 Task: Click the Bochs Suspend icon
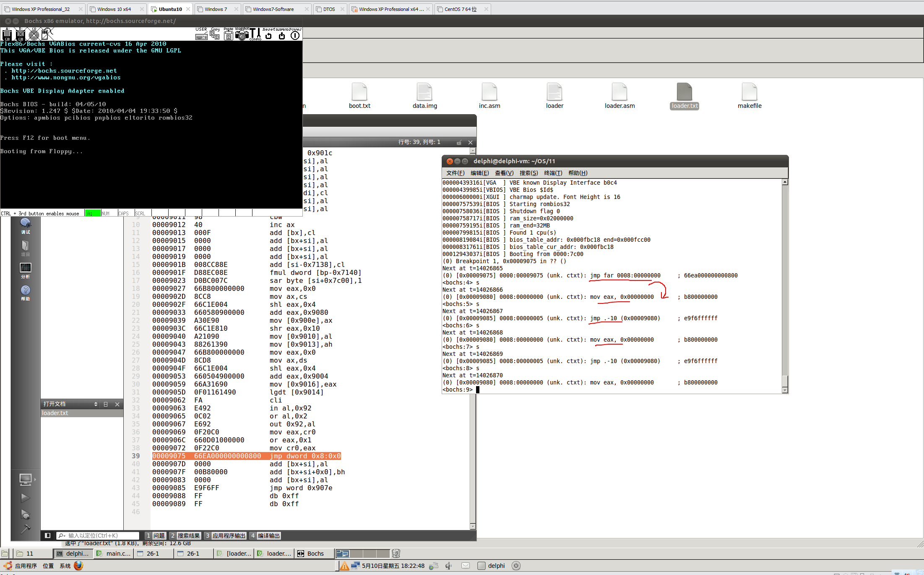pos(282,35)
